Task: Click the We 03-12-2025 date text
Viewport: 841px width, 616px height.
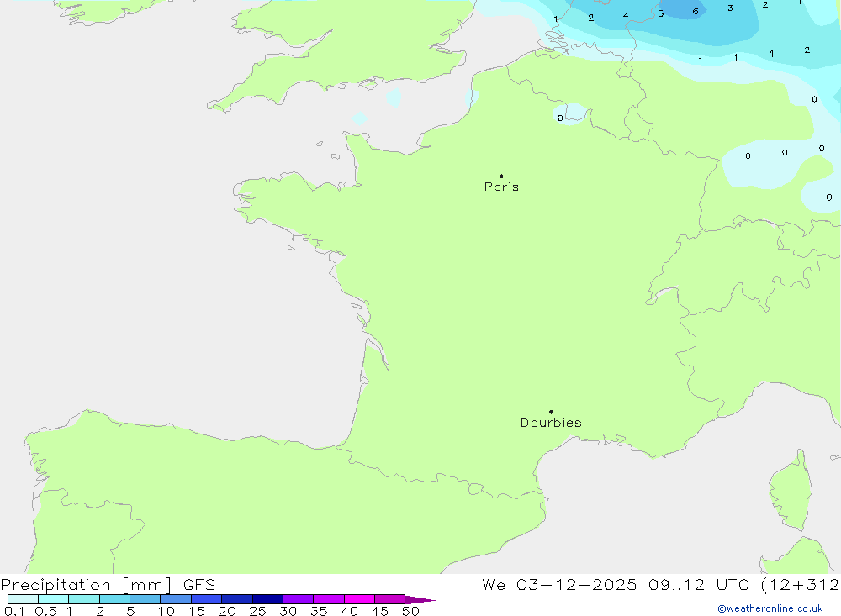Action: coord(559,585)
